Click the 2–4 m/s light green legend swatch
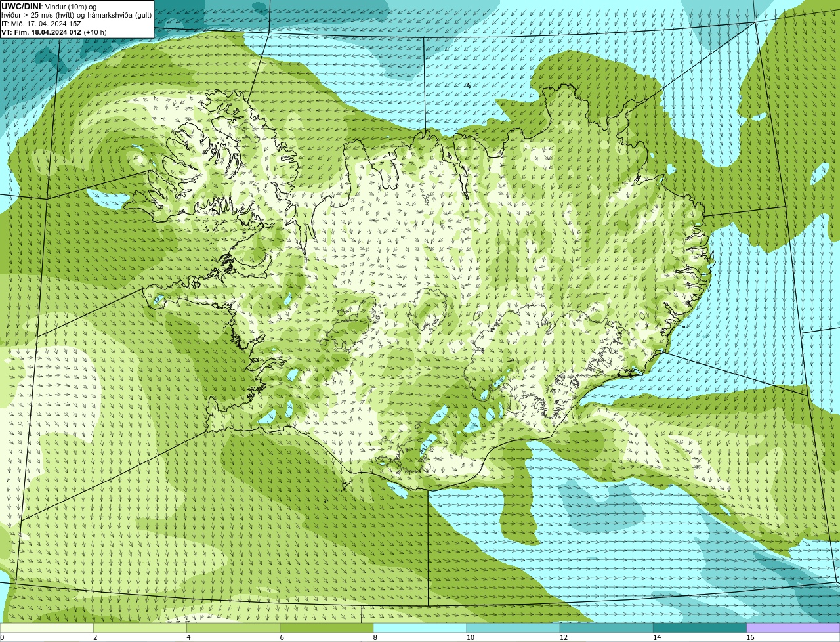 (x=140, y=628)
